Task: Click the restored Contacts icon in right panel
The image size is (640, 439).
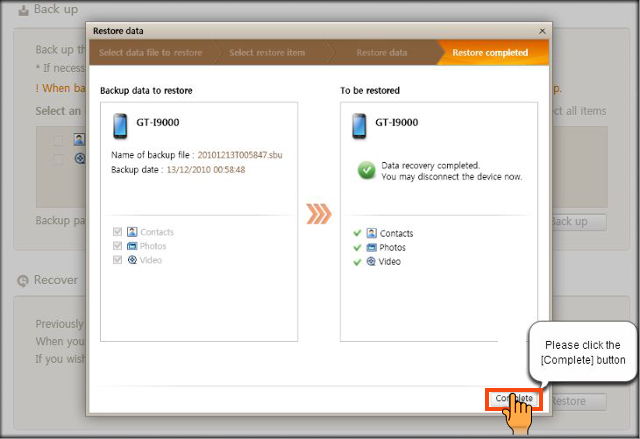Action: 371,233
